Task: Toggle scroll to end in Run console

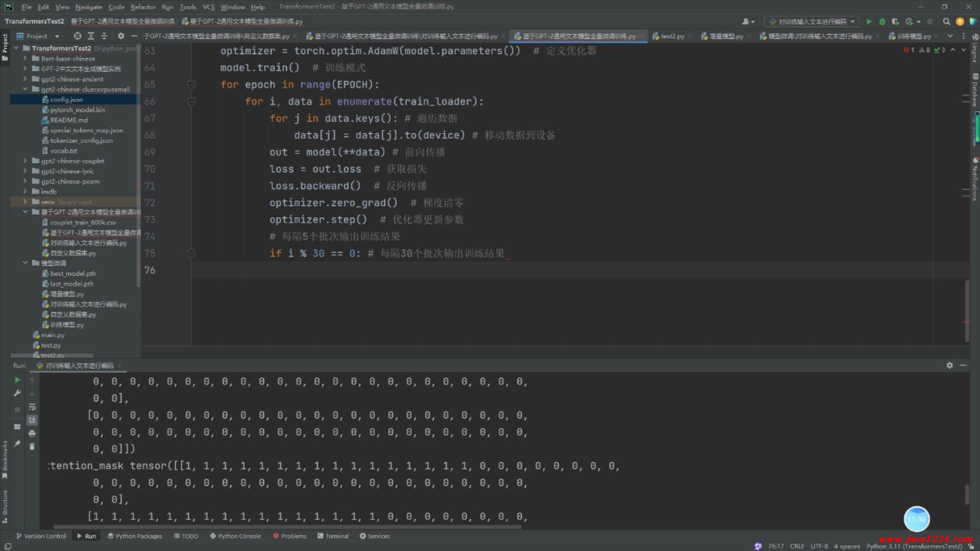Action: tap(32, 420)
